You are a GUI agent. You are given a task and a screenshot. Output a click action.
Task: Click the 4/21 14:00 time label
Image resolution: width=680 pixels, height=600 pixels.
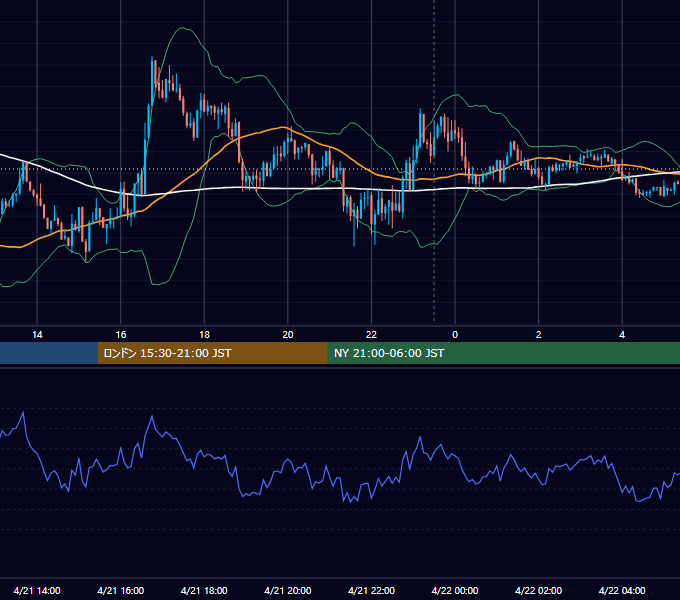click(37, 590)
